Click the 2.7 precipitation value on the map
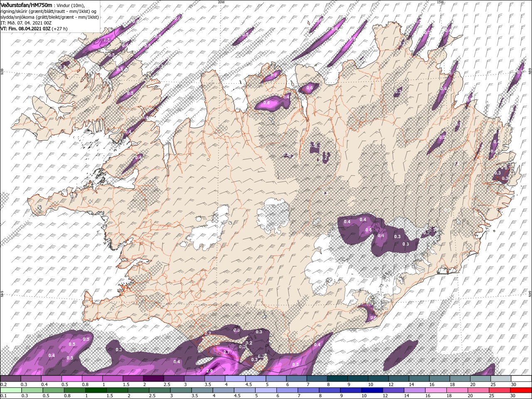The height and width of the screenshot is (399, 532). coord(227,352)
